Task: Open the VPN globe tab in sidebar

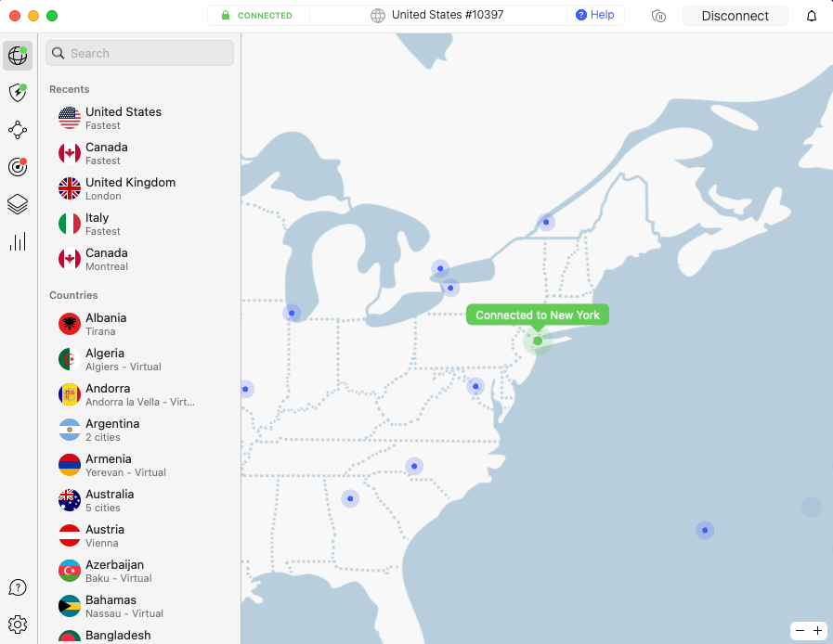Action: 18,56
